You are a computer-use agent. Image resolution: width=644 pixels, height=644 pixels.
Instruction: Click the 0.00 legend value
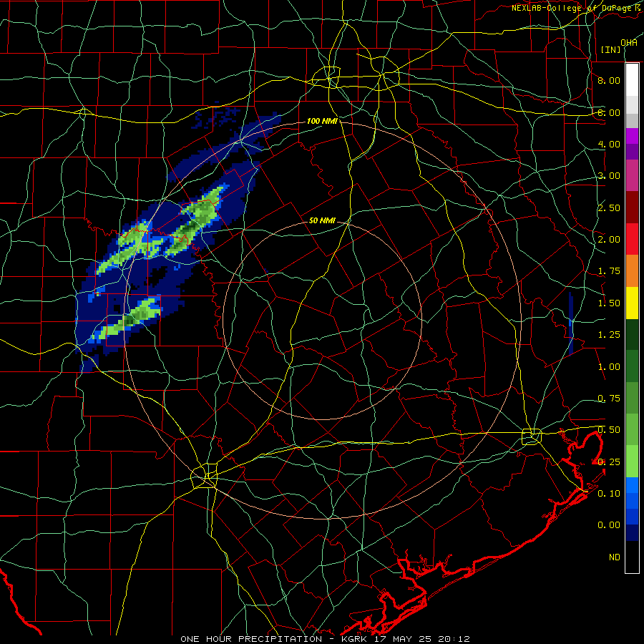609,525
